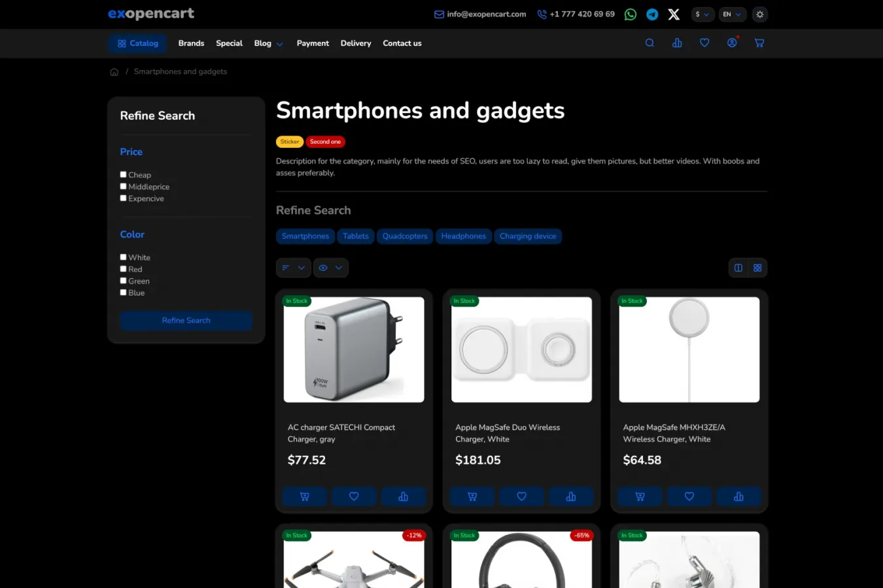Image resolution: width=883 pixels, height=588 pixels.
Task: Open the shopping cart in navbar
Action: click(x=759, y=43)
